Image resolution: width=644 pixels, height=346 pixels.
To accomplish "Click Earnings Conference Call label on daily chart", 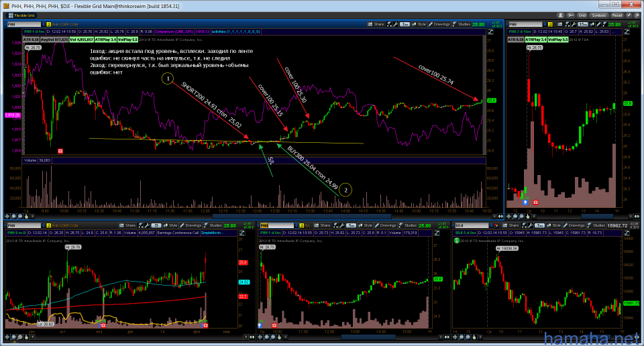I will [178, 233].
